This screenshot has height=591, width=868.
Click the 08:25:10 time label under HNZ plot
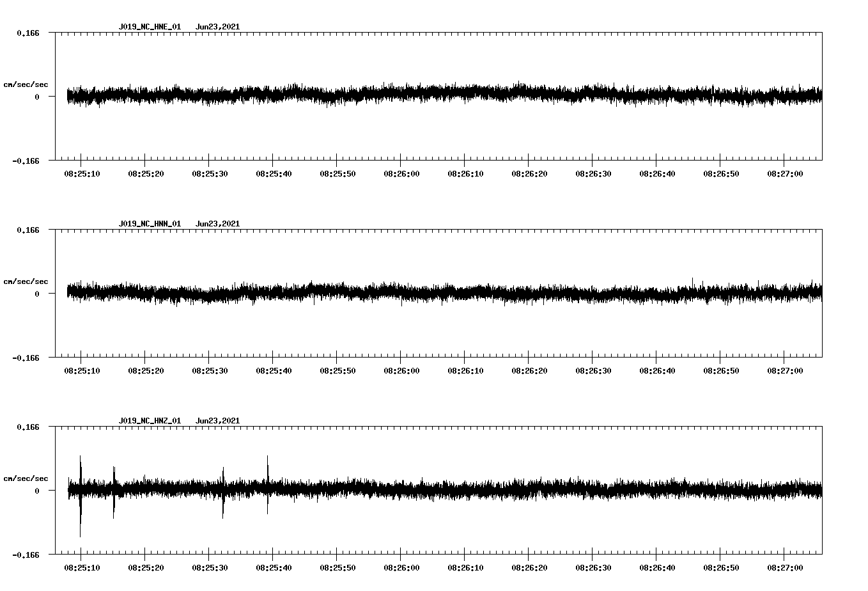[x=82, y=568]
